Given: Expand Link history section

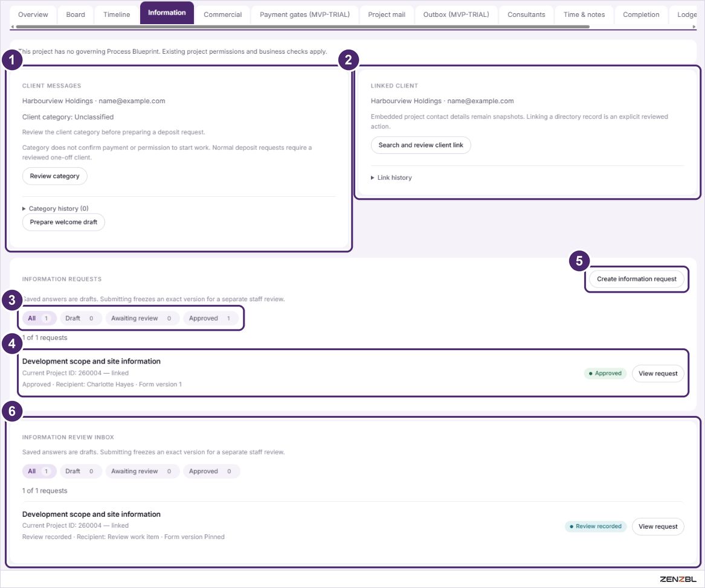Looking at the screenshot, I should click(391, 178).
